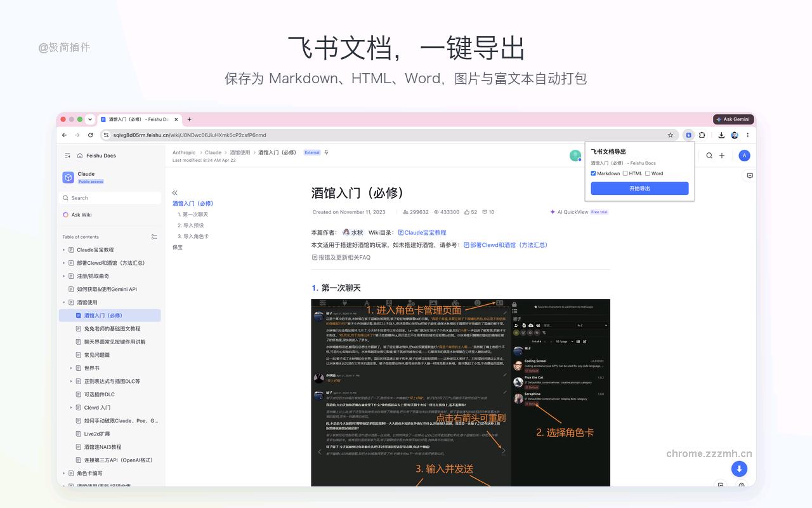Collapse the document outline with double chevron
Screen dimensions: 812x508
[x=175, y=192]
